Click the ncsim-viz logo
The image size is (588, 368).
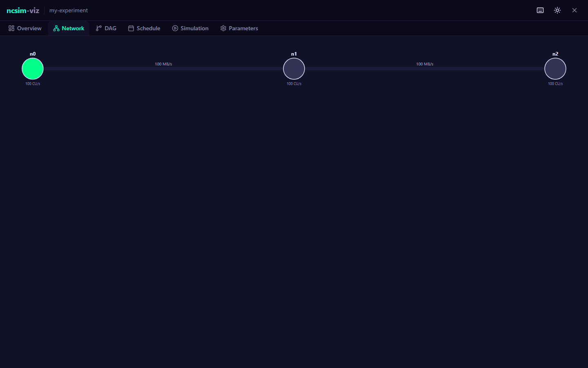pyautogui.click(x=23, y=10)
